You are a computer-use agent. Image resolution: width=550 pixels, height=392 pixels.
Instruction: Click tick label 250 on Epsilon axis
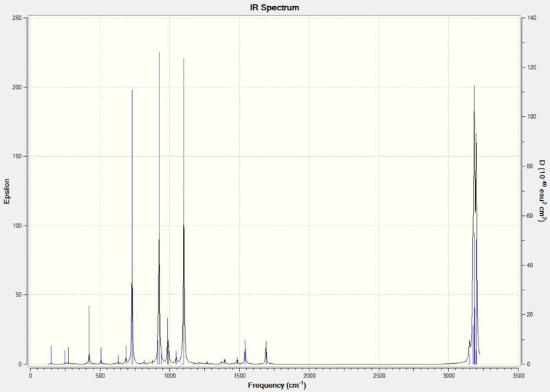click(16, 18)
